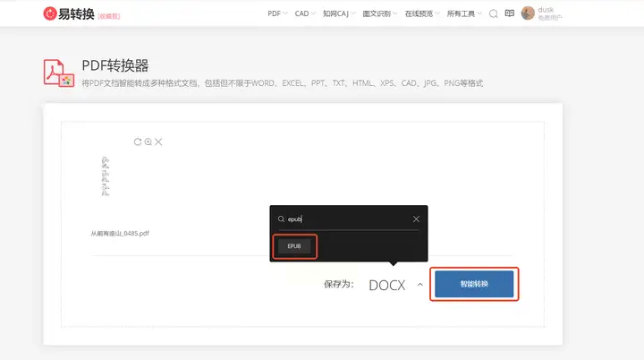
Task: Rotate the uploaded file preview
Action: pos(138,142)
